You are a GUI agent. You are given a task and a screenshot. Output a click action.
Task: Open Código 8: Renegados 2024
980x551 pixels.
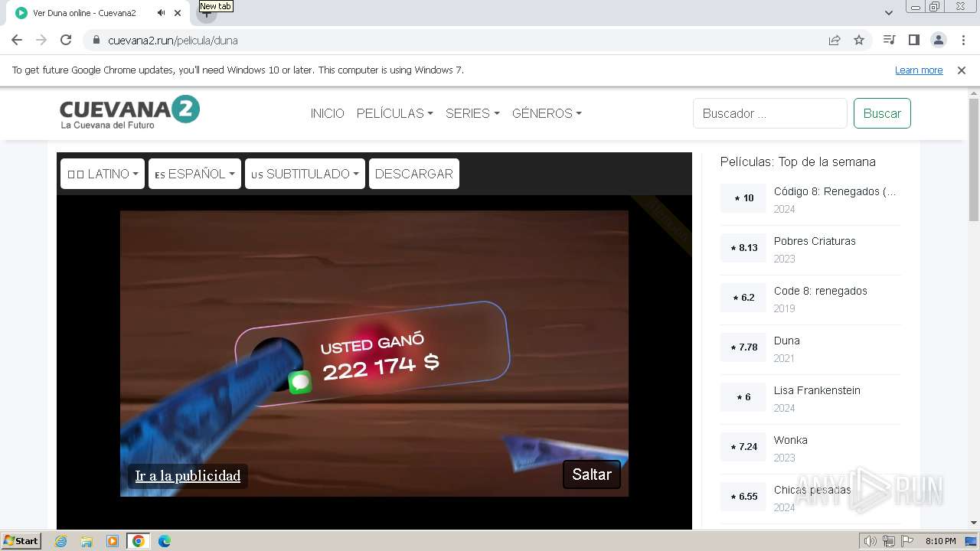pyautogui.click(x=835, y=192)
